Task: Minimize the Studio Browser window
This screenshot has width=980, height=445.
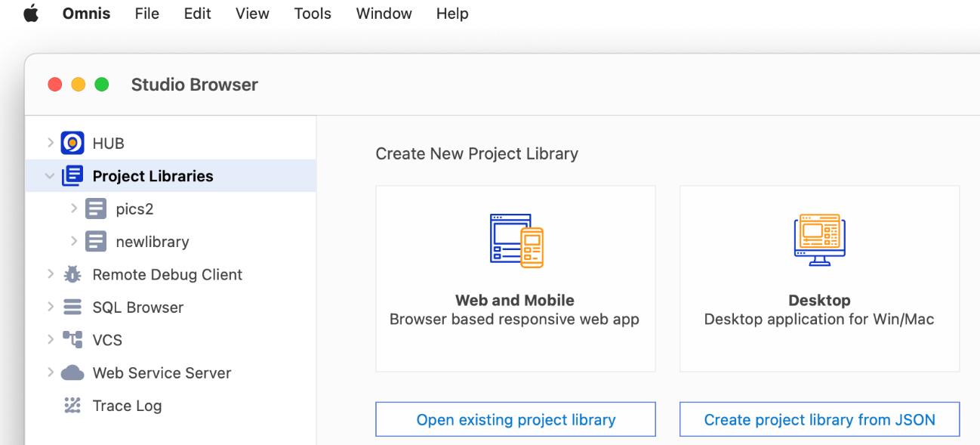Action: point(79,85)
